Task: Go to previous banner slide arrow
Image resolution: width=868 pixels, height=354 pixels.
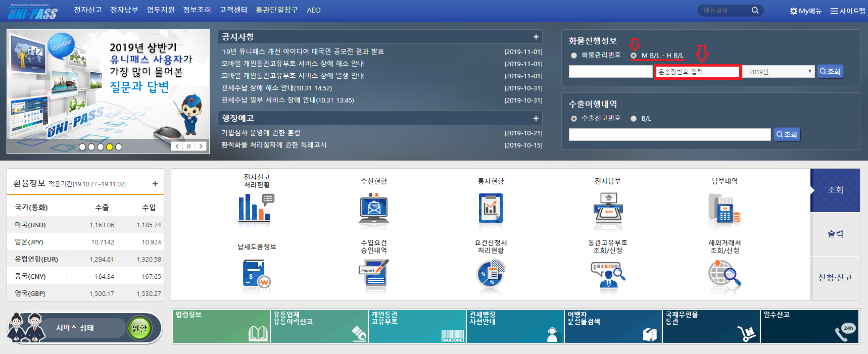Action: [177, 146]
